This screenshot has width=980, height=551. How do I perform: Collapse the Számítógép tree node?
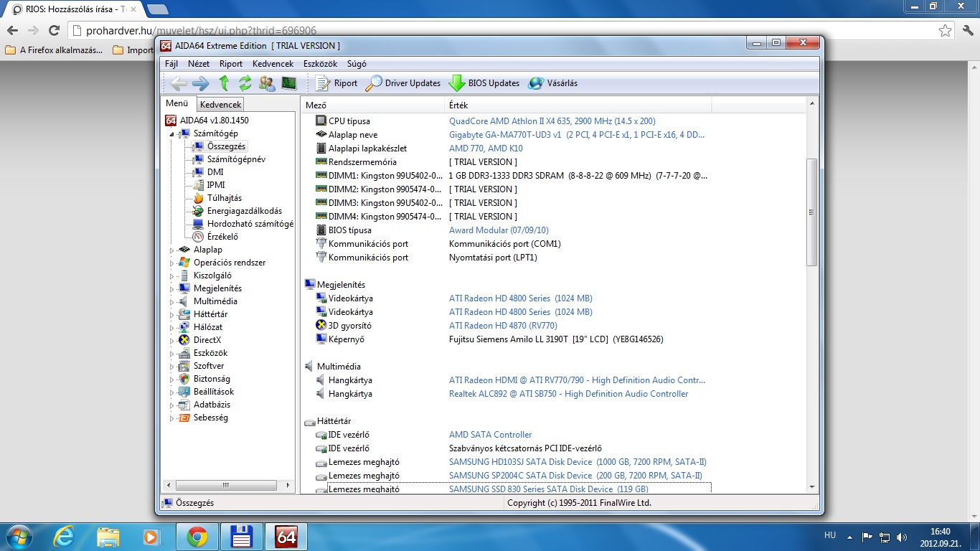[x=171, y=134]
